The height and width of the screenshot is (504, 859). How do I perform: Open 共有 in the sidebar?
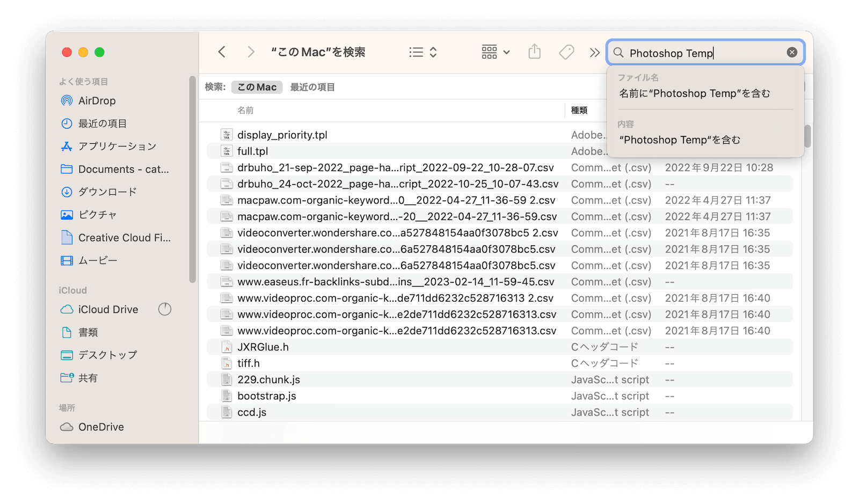(x=80, y=378)
